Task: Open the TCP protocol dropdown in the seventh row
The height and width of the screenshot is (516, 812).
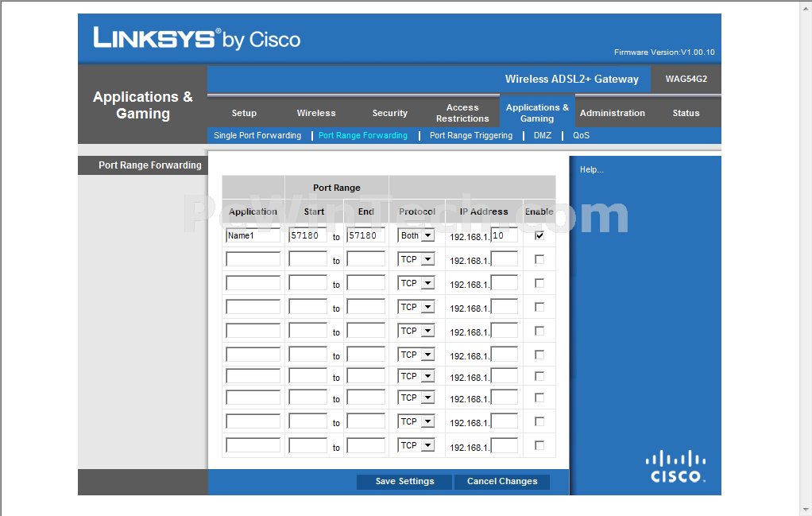Action: pos(416,376)
